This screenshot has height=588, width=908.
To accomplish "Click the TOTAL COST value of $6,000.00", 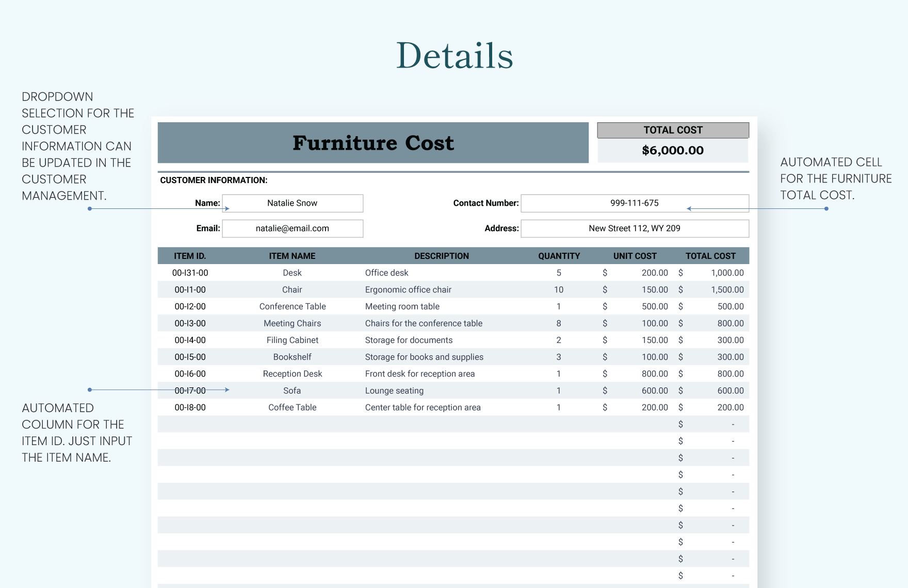I will (672, 151).
